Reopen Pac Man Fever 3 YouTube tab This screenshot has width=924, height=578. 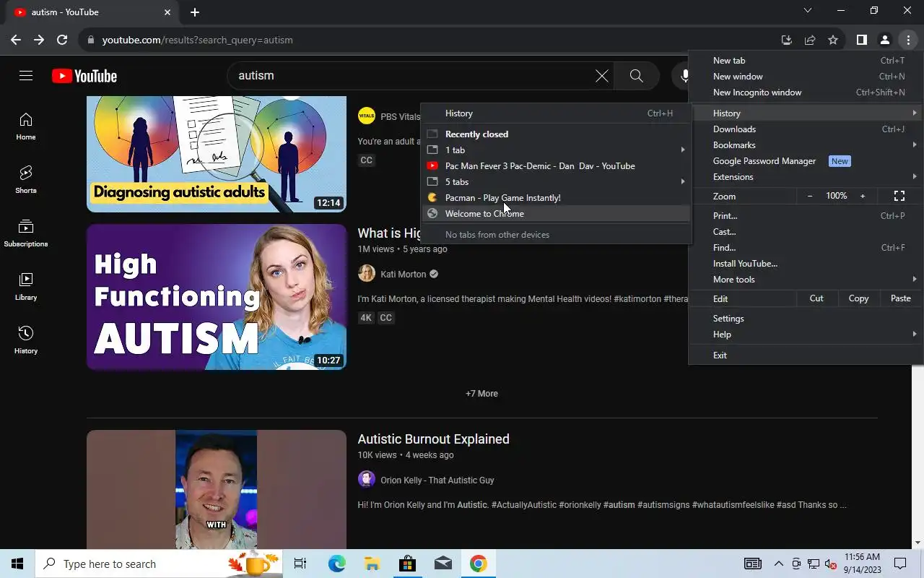pyautogui.click(x=556, y=165)
